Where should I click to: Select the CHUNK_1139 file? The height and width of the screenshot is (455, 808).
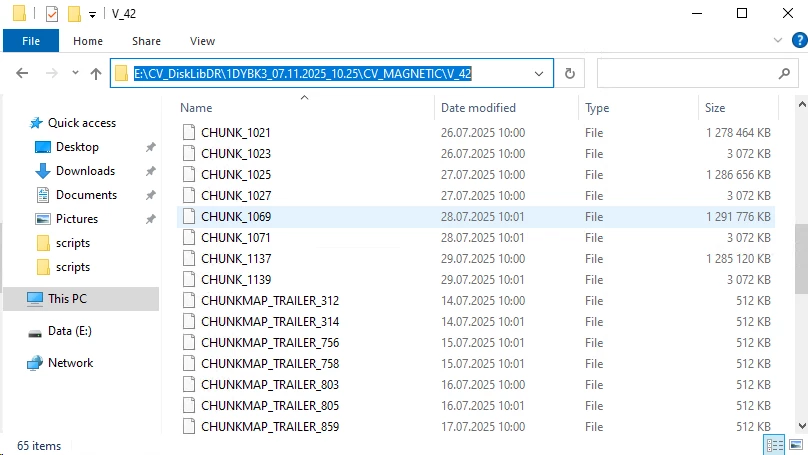(475, 280)
